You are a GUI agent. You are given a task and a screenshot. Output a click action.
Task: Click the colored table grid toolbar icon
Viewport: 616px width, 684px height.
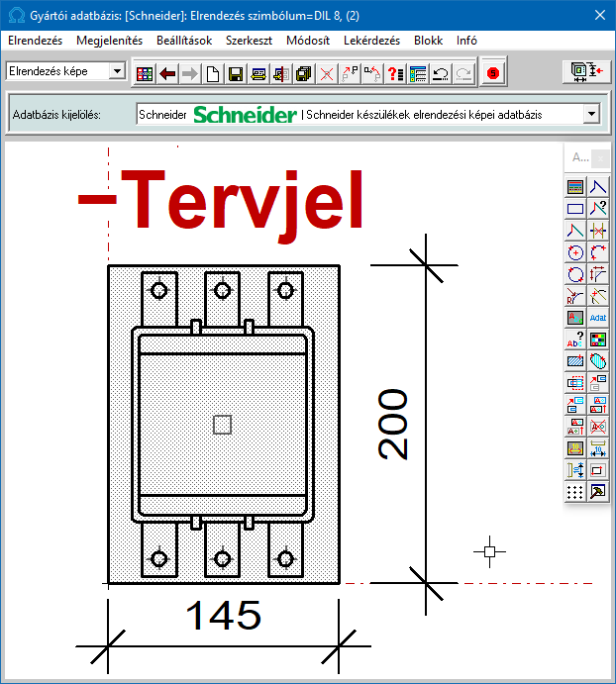point(145,73)
